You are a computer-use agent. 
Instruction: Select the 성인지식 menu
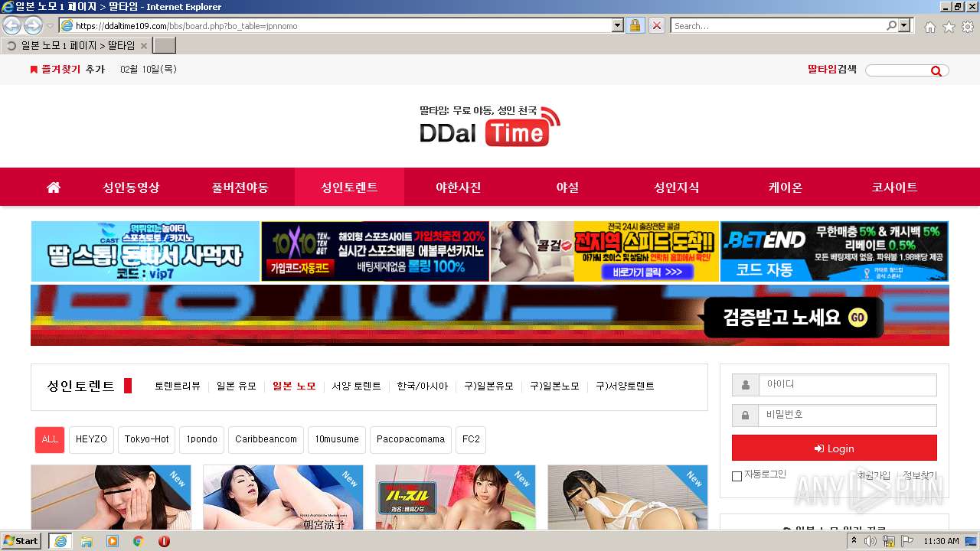[676, 187]
